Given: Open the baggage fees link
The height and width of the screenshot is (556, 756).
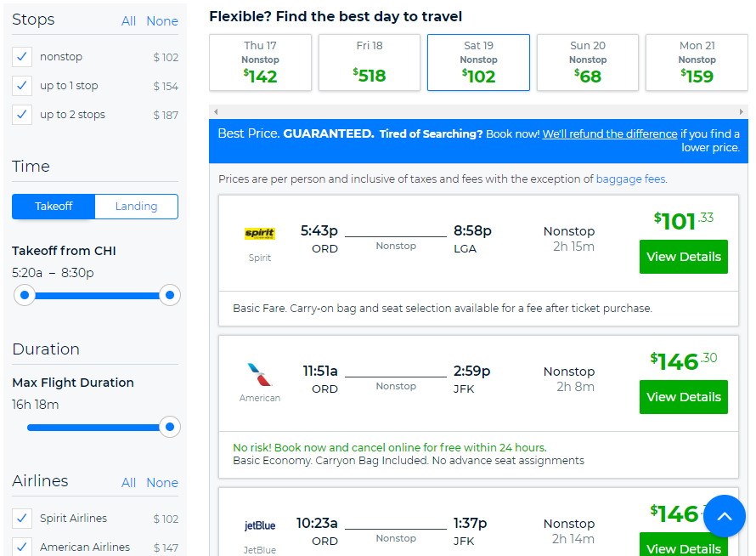Looking at the screenshot, I should [630, 179].
